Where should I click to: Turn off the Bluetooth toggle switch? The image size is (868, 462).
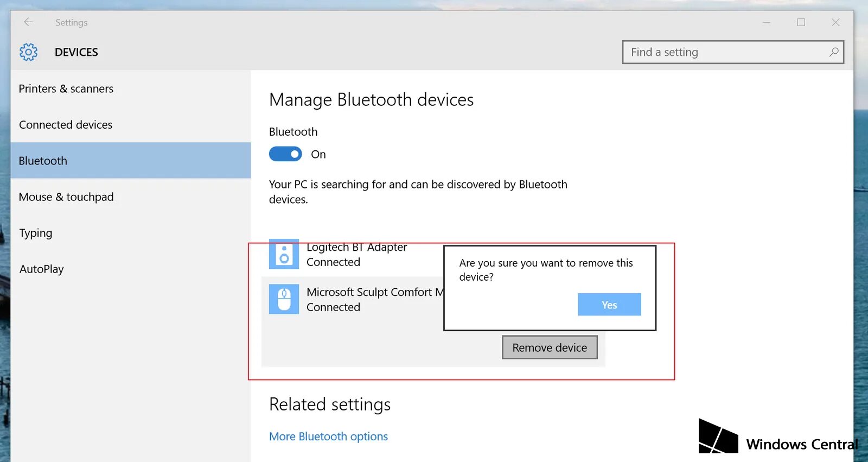click(285, 154)
